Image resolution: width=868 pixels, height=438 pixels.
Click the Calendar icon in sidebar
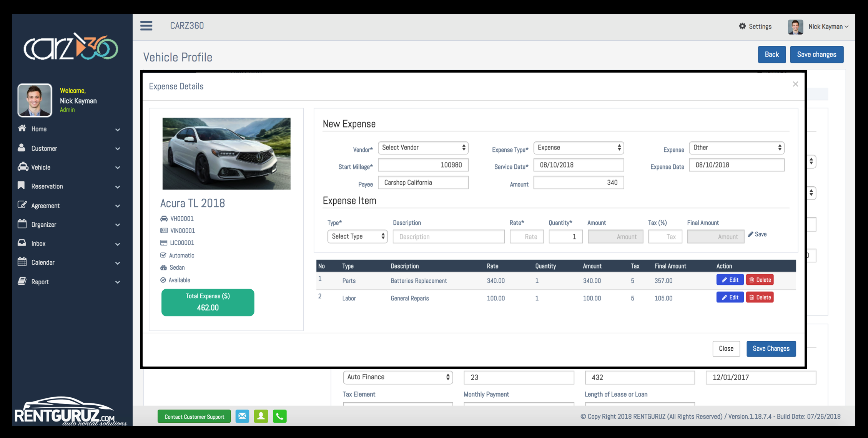(x=22, y=262)
